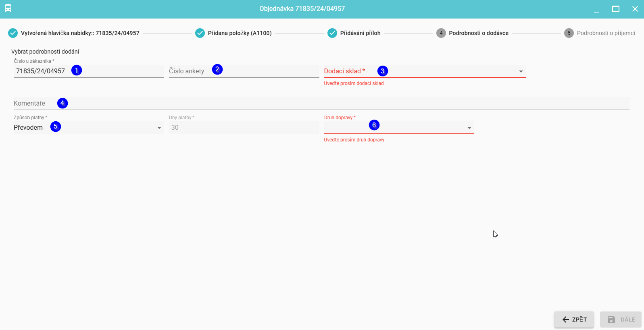
Task: Open the Způsob platby dropdown showing Převodem
Action: (x=88, y=128)
